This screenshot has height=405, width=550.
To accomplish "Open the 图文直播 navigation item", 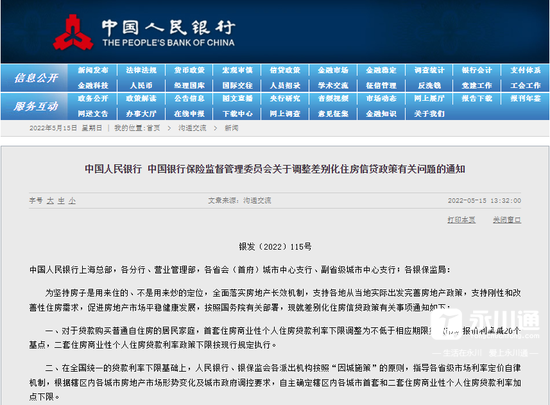I will (x=237, y=99).
